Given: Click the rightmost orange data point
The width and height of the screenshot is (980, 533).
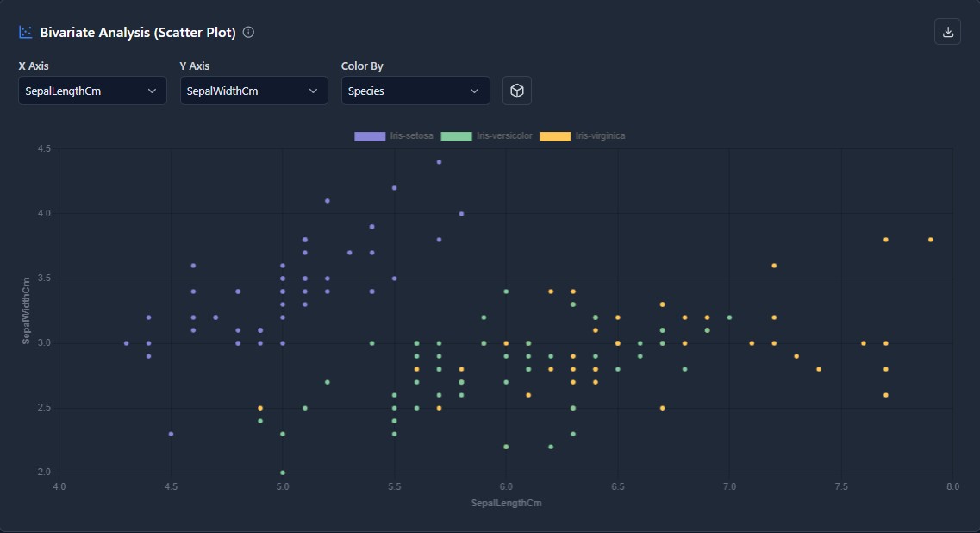Looking at the screenshot, I should (x=930, y=239).
